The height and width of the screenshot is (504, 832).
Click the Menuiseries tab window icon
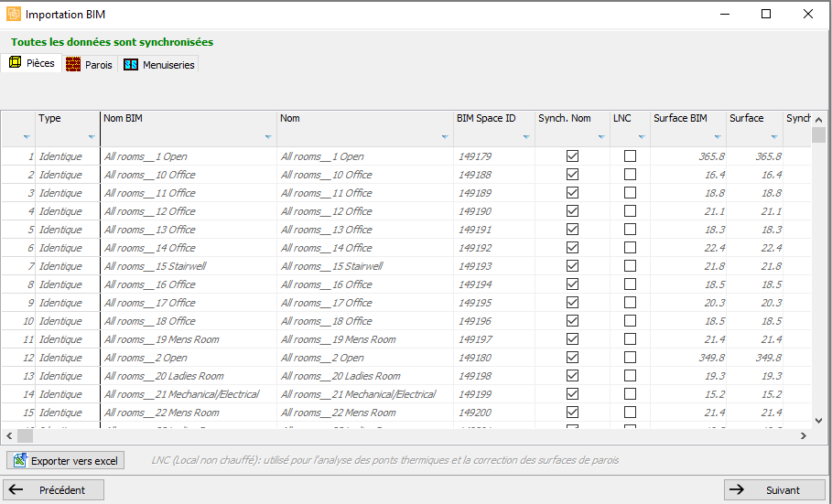tap(131, 64)
